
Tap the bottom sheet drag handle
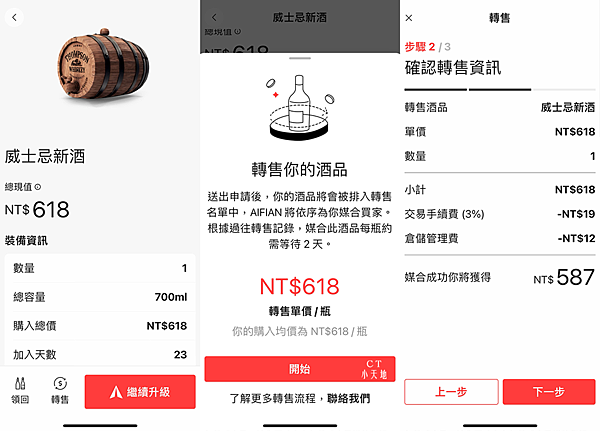point(300,58)
